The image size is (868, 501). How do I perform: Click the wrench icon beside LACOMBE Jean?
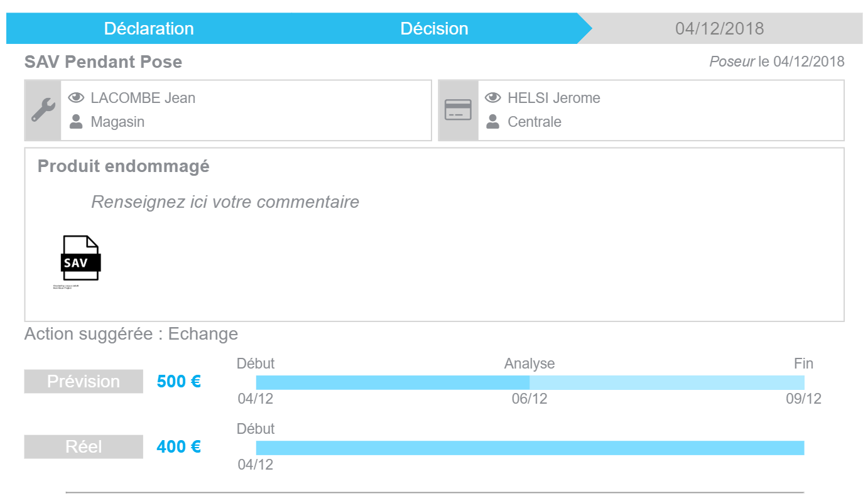[x=43, y=110]
